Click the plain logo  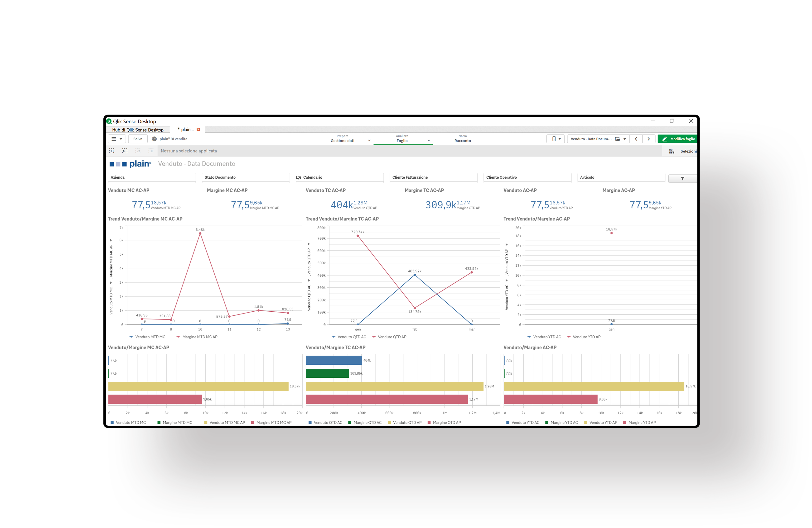tap(130, 164)
